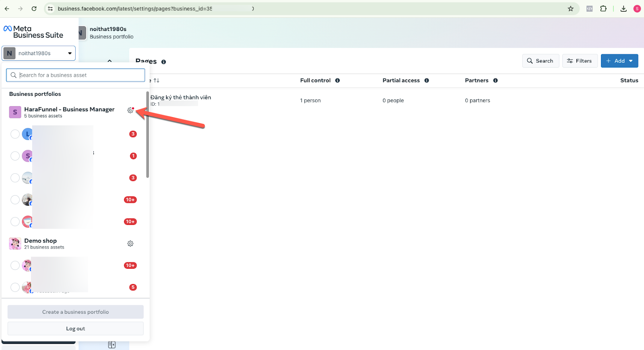Image resolution: width=644 pixels, height=350 pixels.
Task: Click the '0 people' partial access cell
Action: point(393,101)
